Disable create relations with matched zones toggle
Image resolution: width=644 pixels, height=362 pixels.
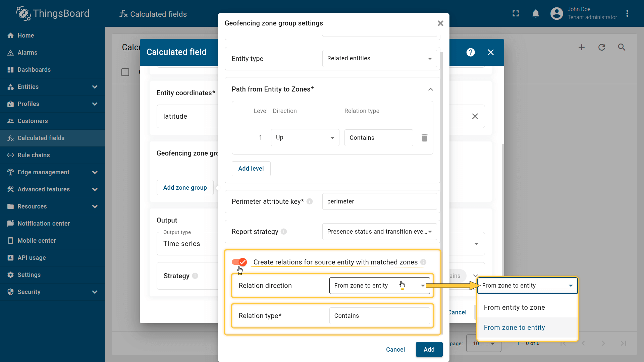pyautogui.click(x=239, y=262)
